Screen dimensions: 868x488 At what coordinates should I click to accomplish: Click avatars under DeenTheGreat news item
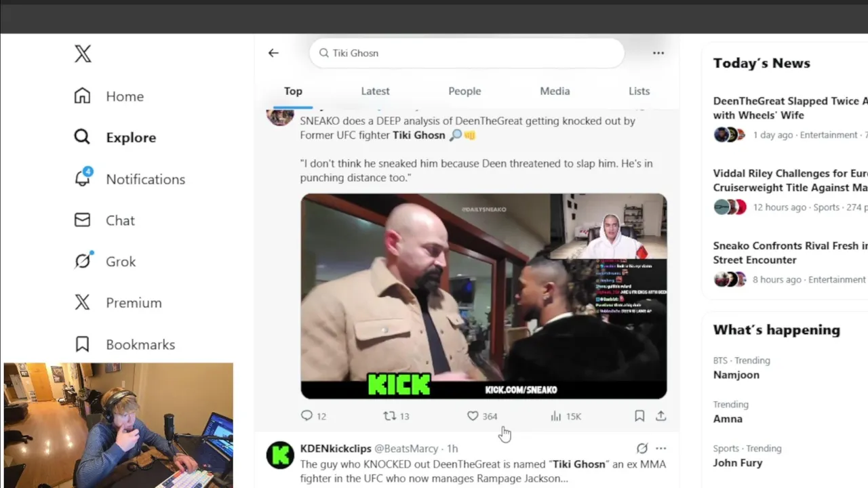tap(730, 135)
